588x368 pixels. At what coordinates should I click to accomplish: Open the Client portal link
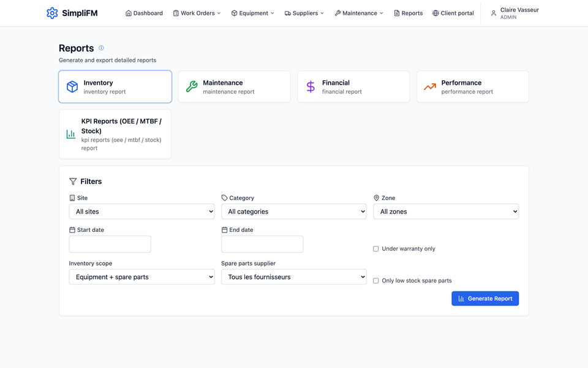click(x=453, y=13)
